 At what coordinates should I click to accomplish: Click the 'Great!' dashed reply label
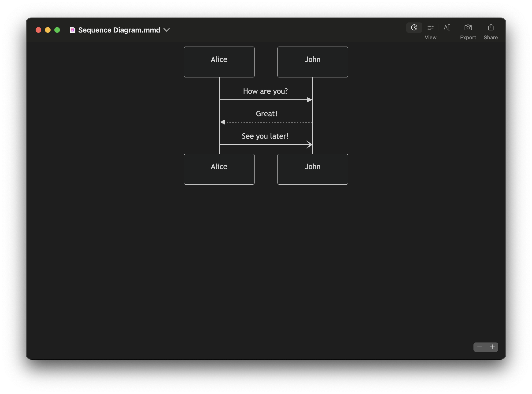click(266, 114)
